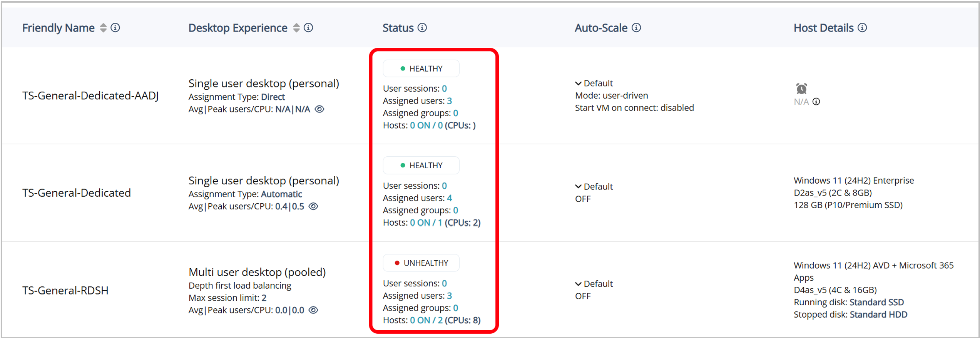Open Assigned users count 4 link
Viewport: 980px width, 338px height.
(x=449, y=198)
